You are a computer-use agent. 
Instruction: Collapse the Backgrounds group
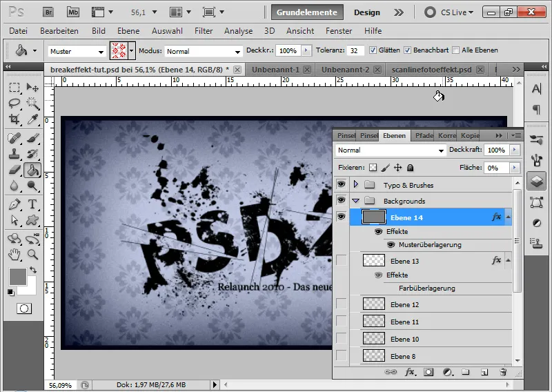356,201
